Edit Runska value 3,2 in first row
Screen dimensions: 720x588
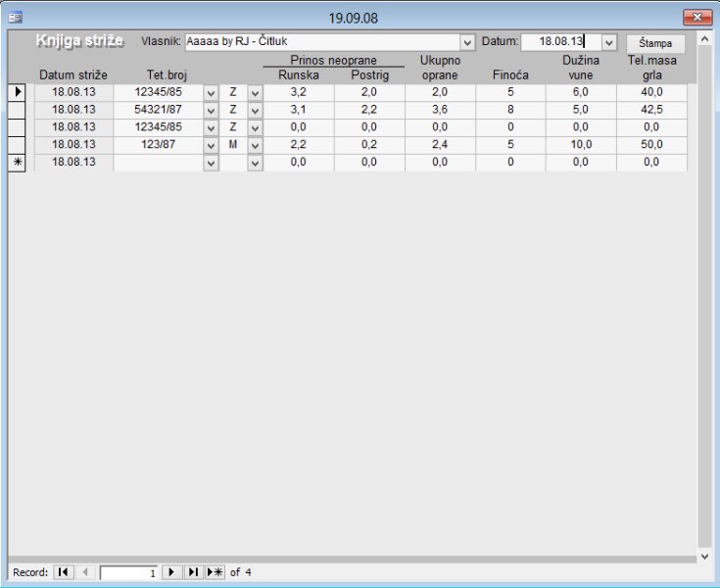coord(298,92)
